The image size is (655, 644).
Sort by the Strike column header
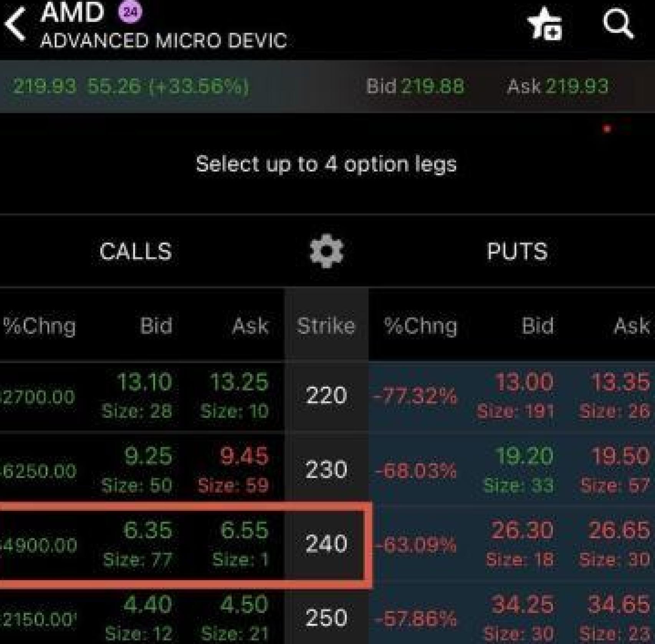click(x=327, y=326)
